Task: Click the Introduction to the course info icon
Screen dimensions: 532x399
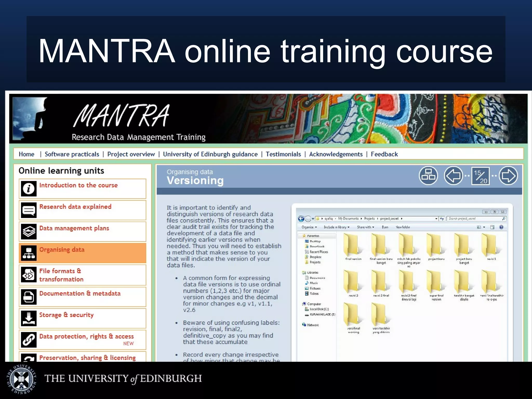Action: [x=29, y=188]
